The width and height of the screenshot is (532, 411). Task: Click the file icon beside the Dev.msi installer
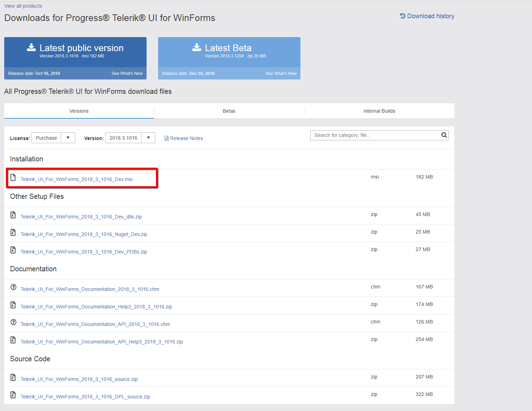click(x=13, y=177)
